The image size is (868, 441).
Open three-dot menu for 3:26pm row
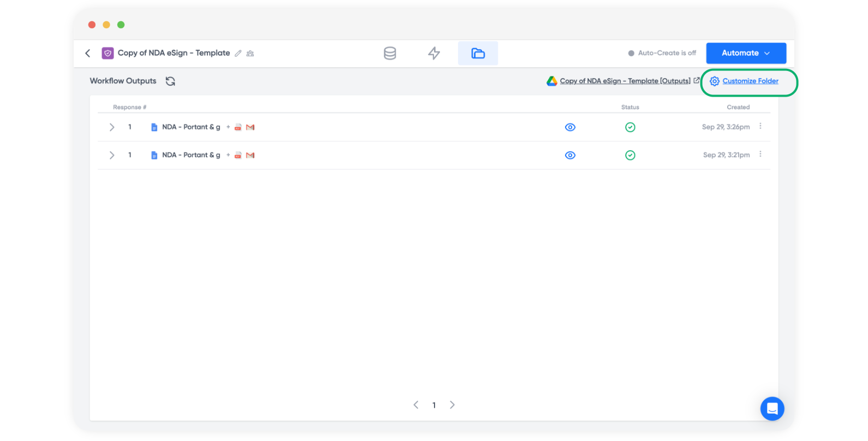tap(760, 126)
